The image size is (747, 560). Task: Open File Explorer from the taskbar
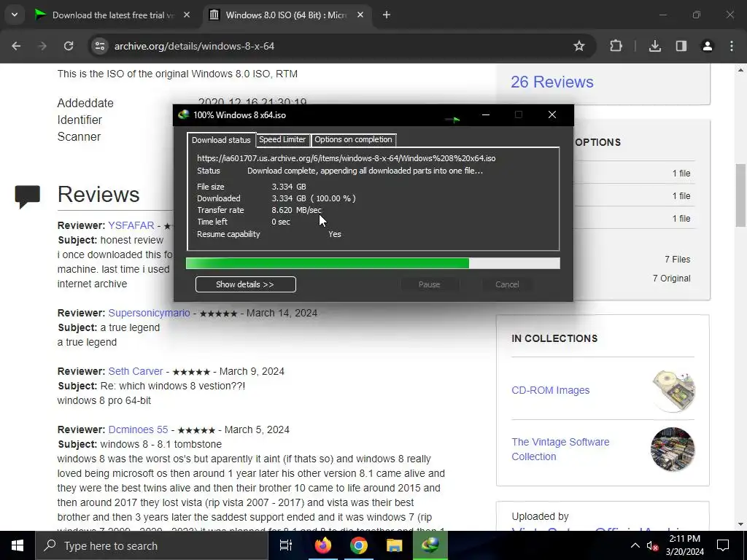point(394,545)
